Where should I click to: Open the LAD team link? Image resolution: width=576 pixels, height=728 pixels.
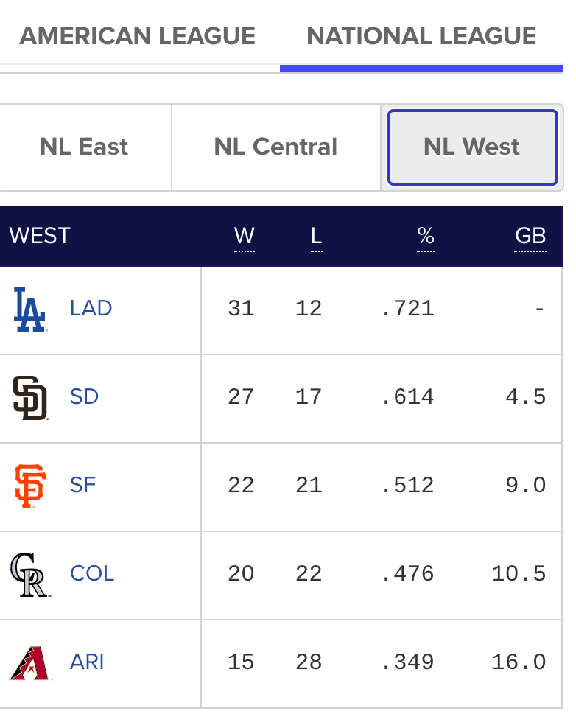[91, 308]
